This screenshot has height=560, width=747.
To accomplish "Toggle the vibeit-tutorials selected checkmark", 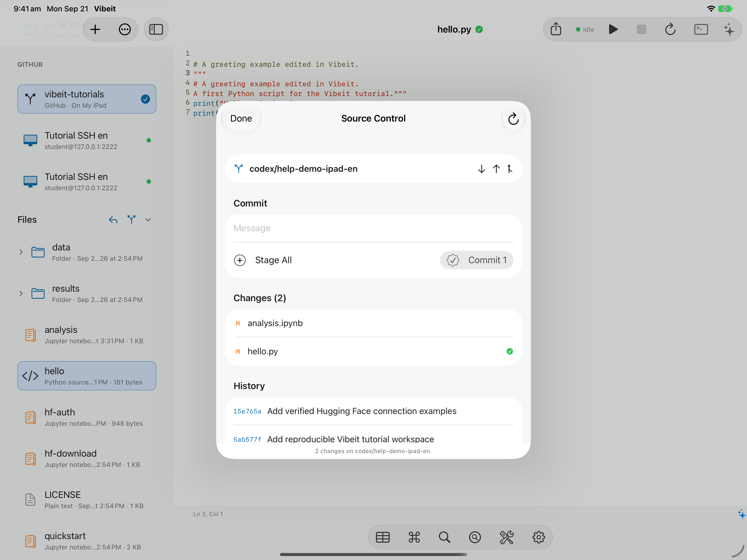I will pos(145,99).
